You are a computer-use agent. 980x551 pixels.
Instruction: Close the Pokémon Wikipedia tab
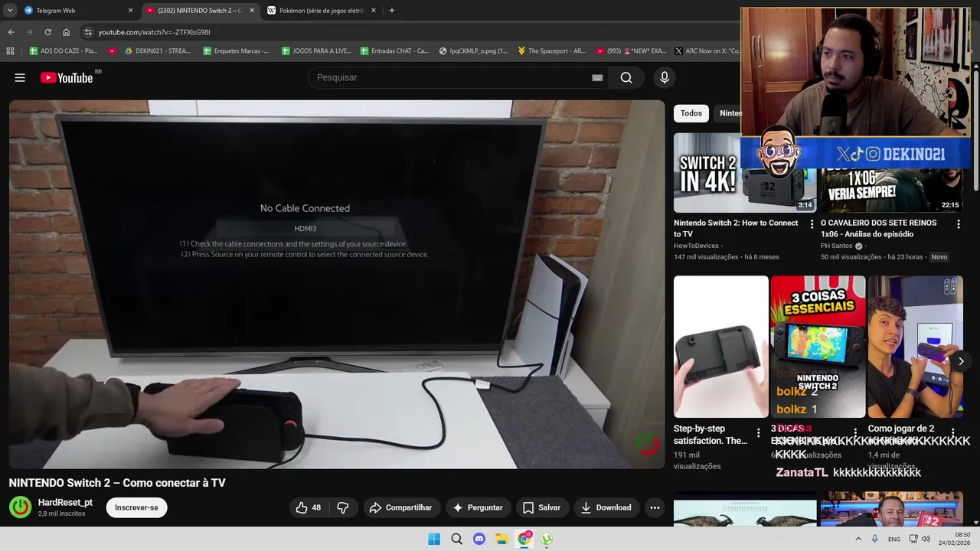pos(374,11)
